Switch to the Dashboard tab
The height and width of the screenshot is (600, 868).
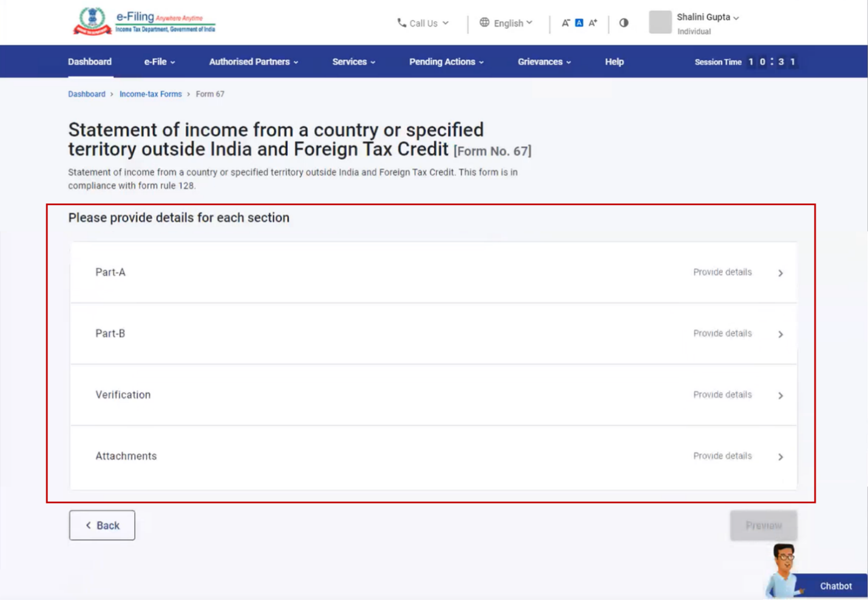point(89,61)
